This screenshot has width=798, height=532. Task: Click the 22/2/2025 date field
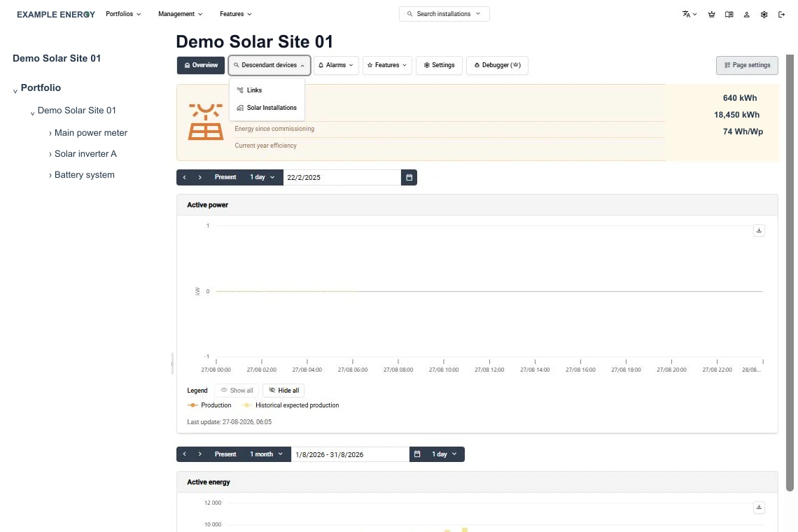342,177
